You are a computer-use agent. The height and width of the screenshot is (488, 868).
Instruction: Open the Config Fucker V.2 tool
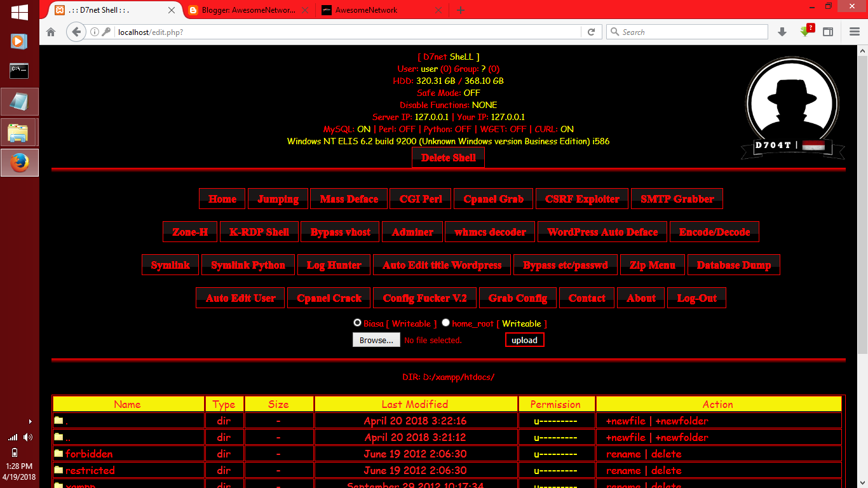(x=424, y=297)
